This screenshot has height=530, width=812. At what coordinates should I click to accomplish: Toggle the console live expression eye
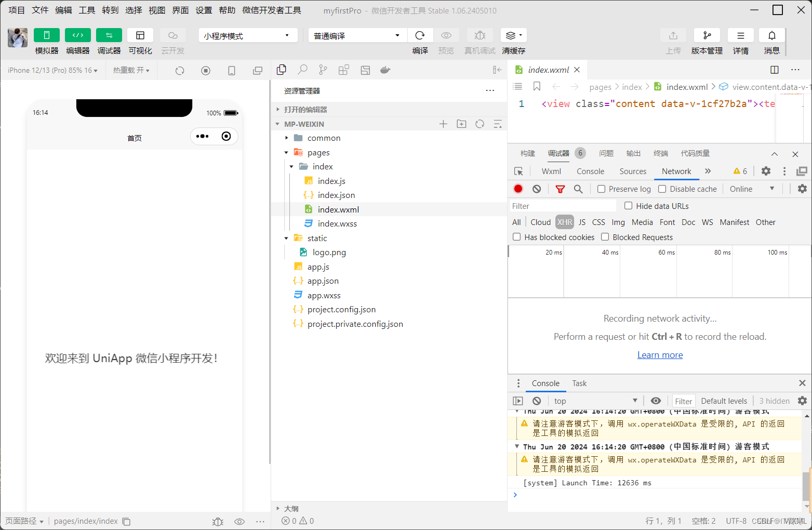656,401
